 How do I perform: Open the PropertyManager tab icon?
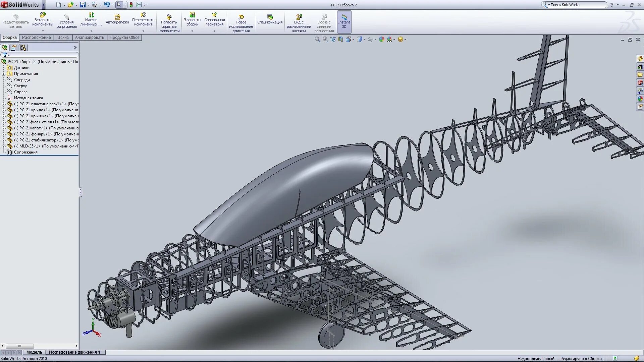14,48
